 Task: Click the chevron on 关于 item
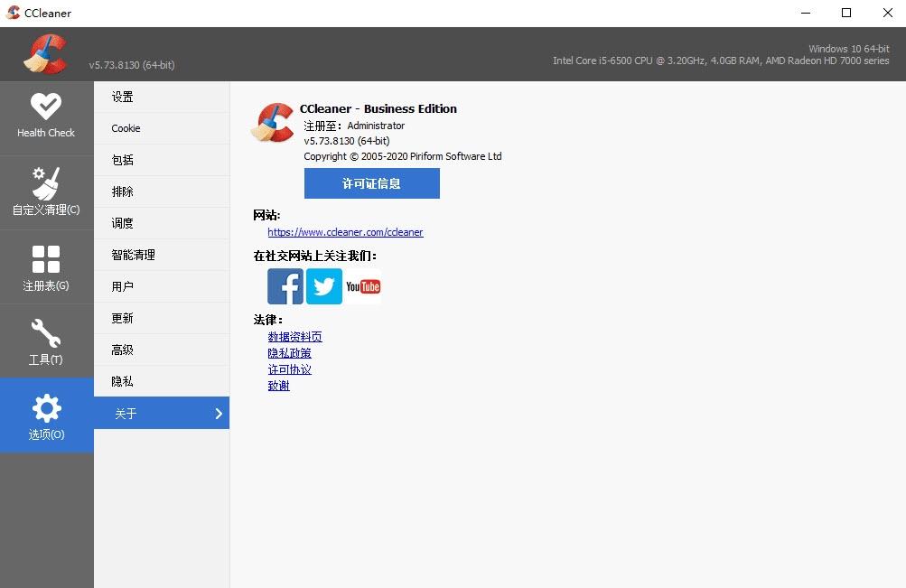[219, 414]
